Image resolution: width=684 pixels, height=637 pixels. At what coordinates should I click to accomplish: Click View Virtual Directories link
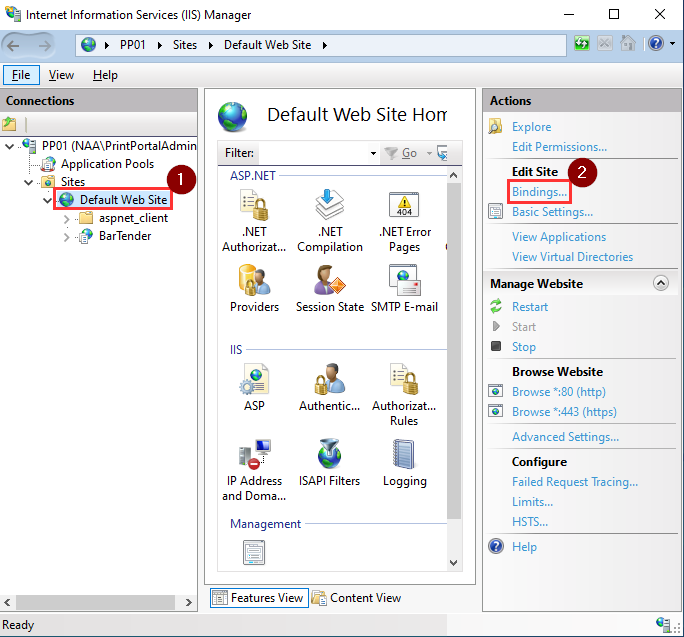coord(572,257)
